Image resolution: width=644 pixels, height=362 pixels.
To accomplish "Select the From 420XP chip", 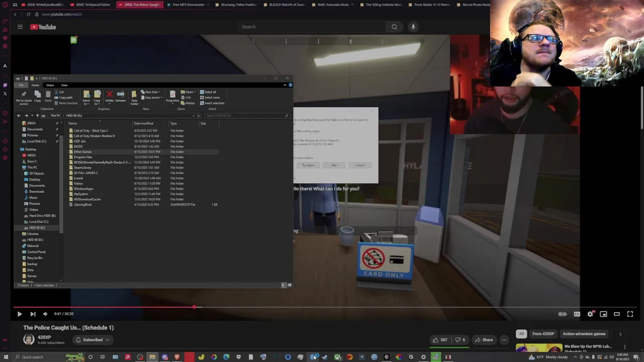I will [x=543, y=334].
